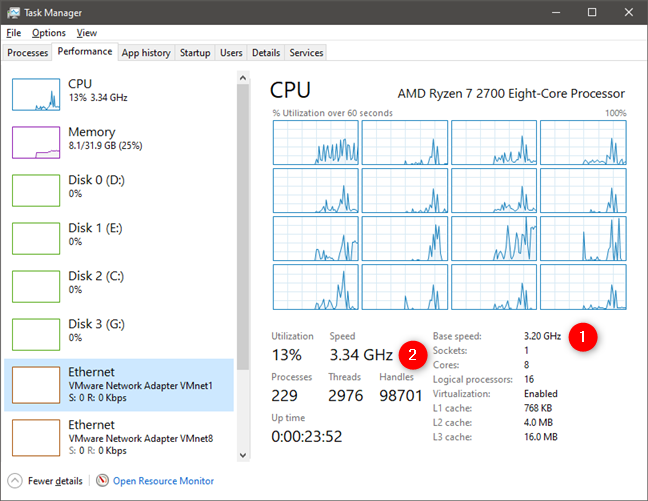This screenshot has width=648, height=501.
Task: Open the Services tab
Action: tap(306, 53)
